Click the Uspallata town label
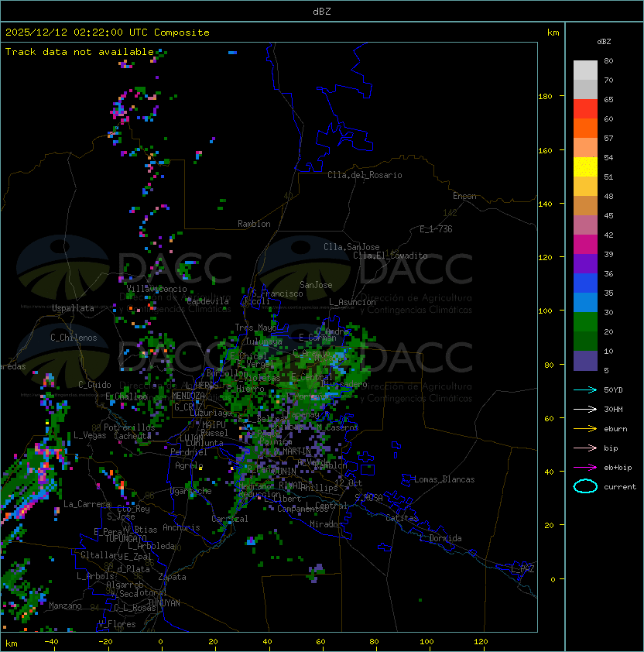Screen dimensions: 644x652 coord(73,308)
